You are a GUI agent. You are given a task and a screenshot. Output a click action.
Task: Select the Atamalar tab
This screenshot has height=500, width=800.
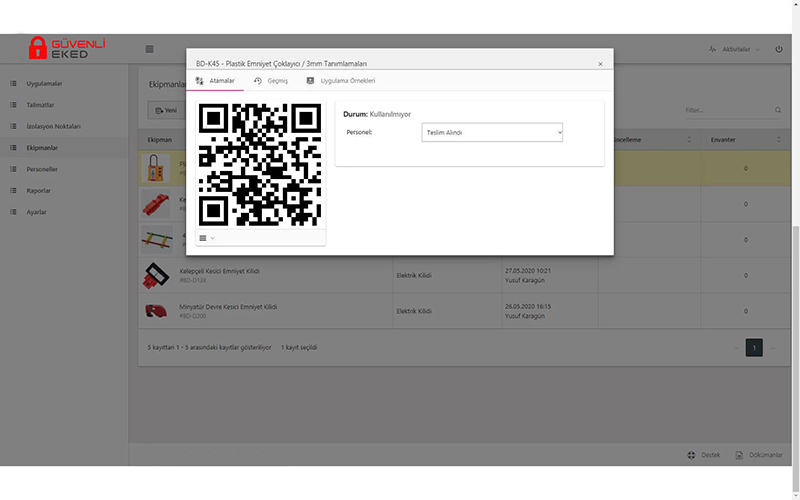(x=216, y=80)
